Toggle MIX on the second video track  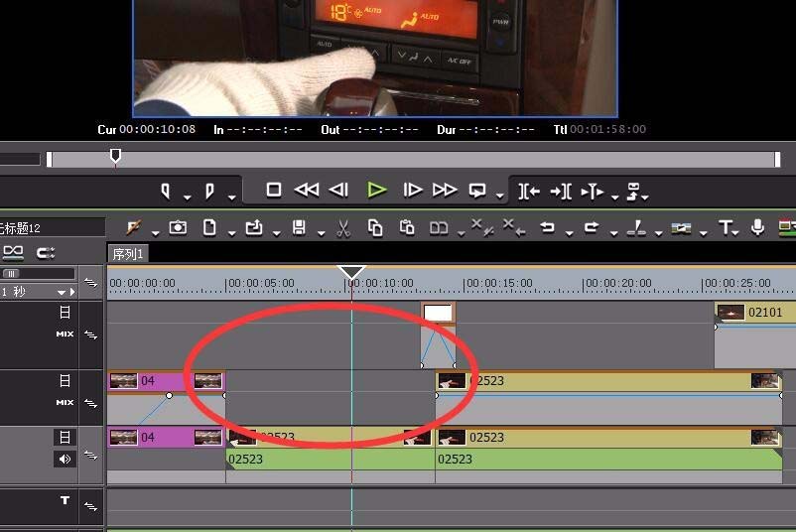tap(65, 403)
